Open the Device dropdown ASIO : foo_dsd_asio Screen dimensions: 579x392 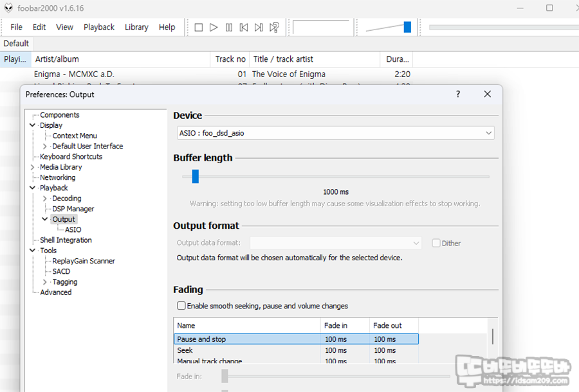point(336,133)
